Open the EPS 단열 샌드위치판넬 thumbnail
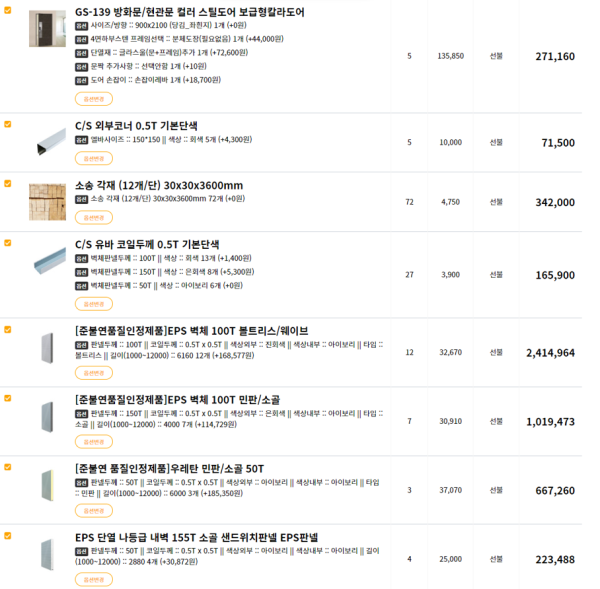600x589 pixels. (47, 555)
